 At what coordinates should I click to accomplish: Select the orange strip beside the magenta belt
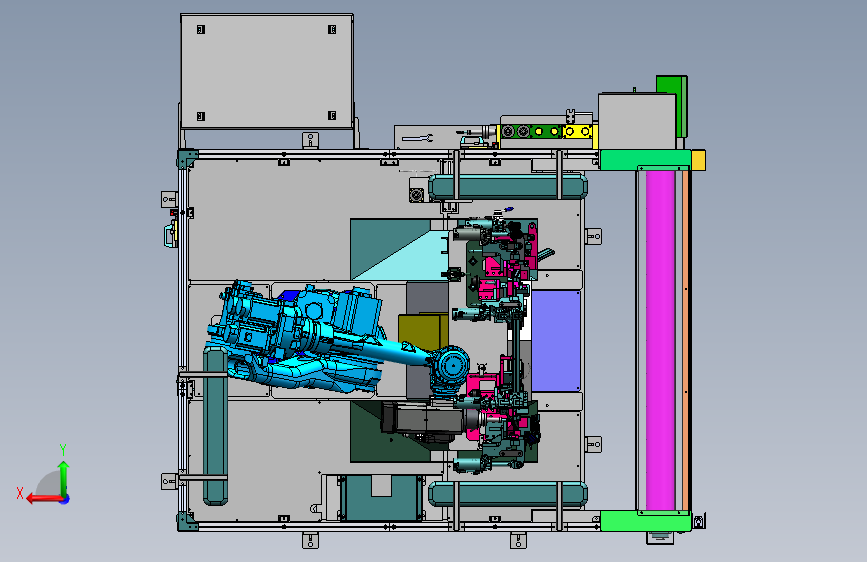[x=685, y=340]
